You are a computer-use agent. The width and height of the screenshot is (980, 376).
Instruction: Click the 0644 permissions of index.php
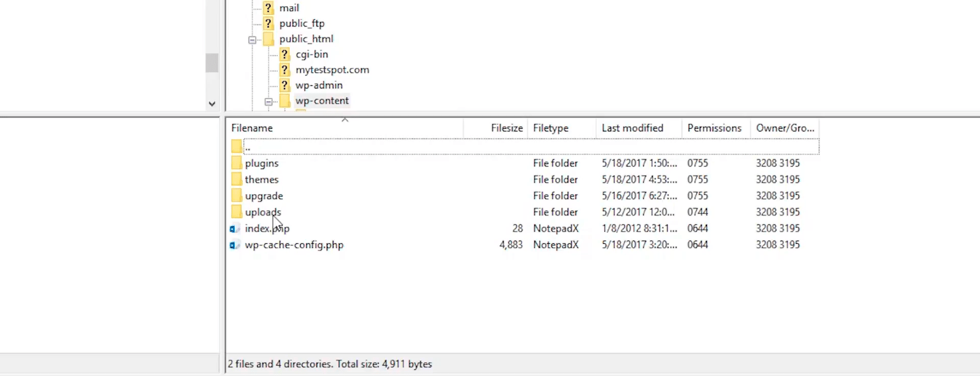coord(698,229)
